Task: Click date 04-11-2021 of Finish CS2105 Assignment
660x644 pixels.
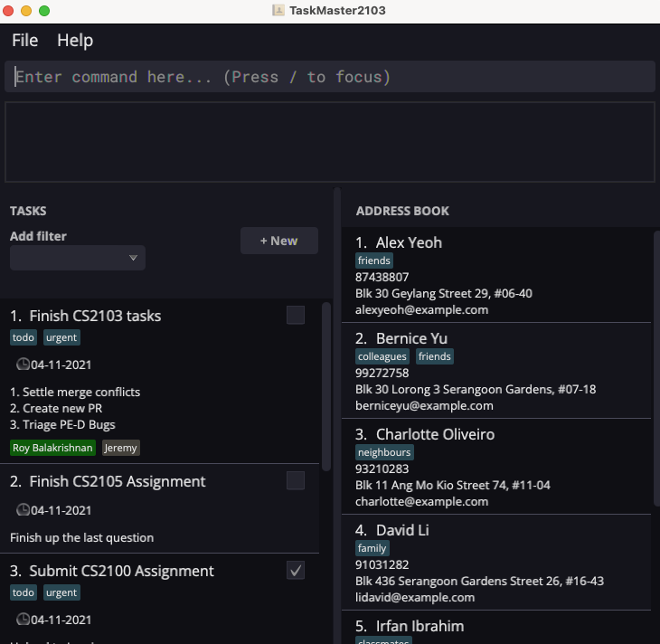Action: tap(61, 510)
